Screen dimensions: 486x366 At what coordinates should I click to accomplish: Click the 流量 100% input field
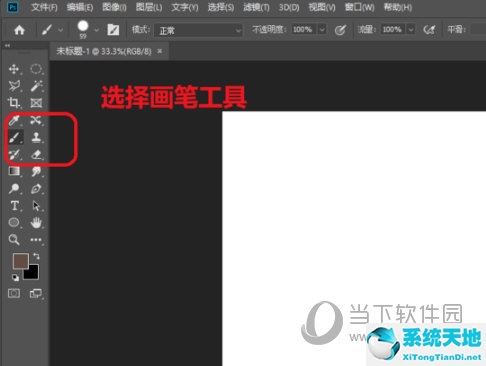(x=393, y=29)
